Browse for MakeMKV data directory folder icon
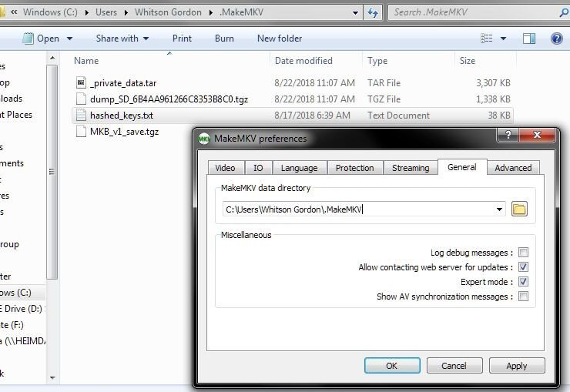The width and height of the screenshot is (570, 392). [519, 209]
